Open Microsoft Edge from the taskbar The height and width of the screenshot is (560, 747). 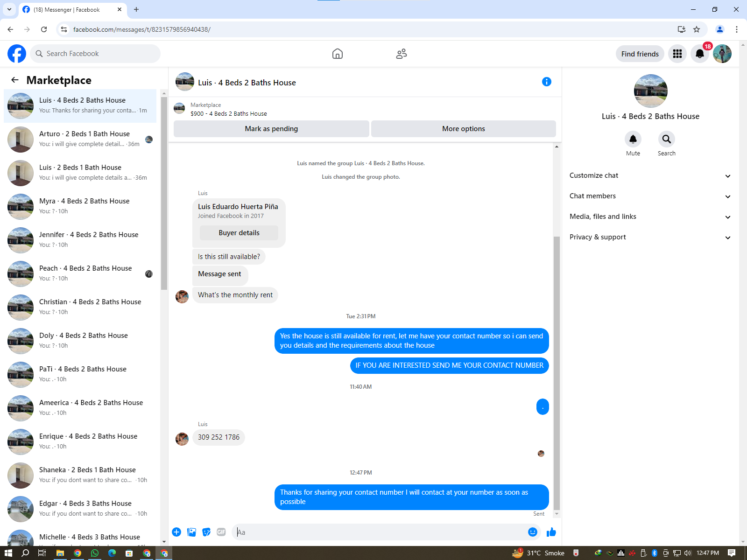112,553
